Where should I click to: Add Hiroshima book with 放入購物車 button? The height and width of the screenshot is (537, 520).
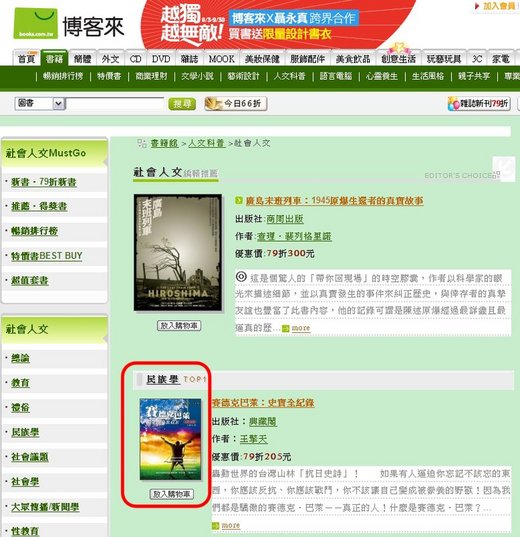(x=179, y=325)
